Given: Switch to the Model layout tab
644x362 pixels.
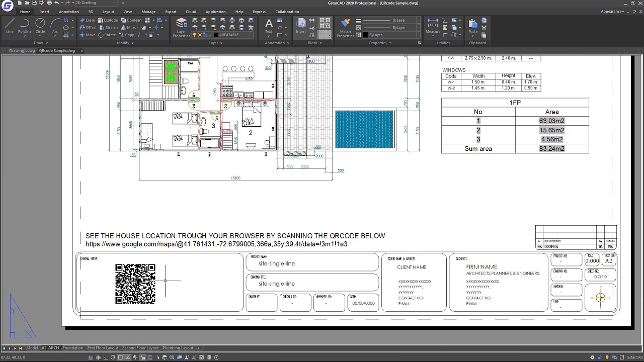Looking at the screenshot, I should (32, 348).
